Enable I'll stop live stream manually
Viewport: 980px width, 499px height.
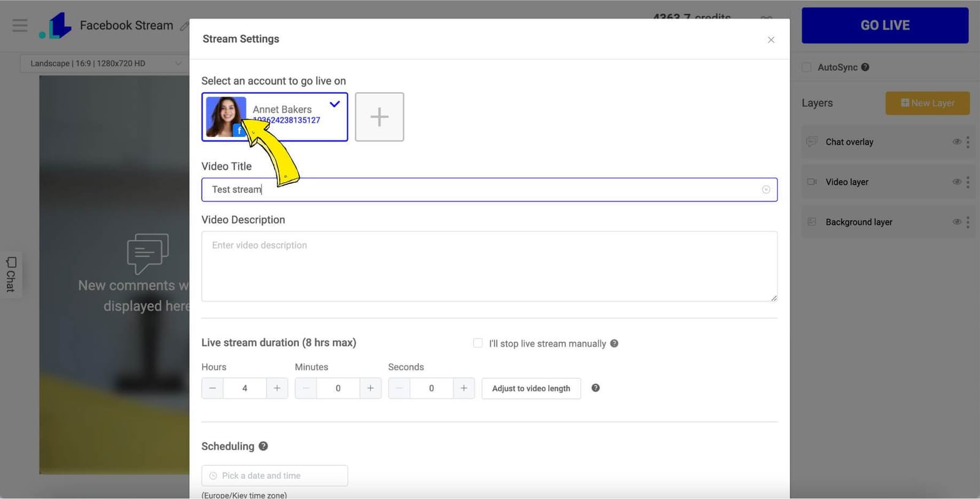[x=478, y=343]
